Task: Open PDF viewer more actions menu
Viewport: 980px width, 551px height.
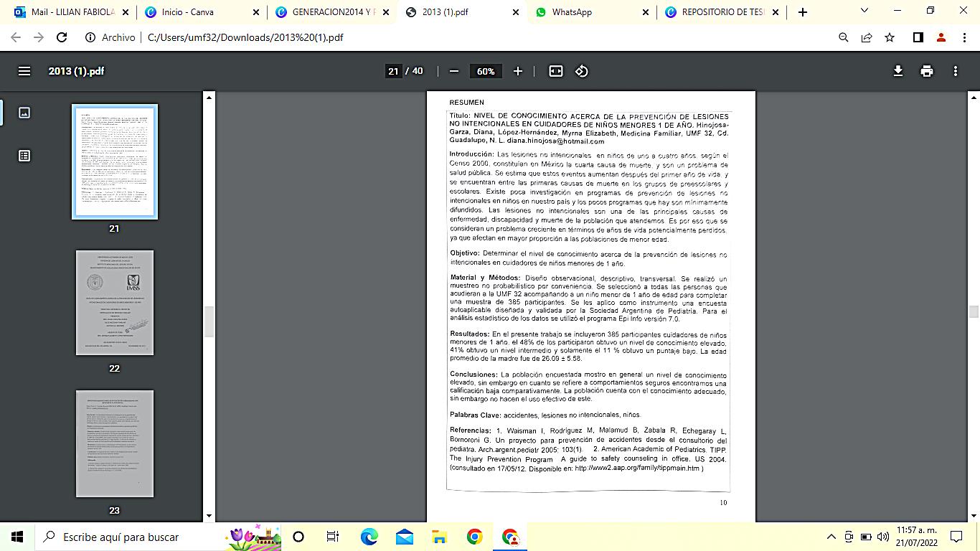Action: click(x=956, y=71)
